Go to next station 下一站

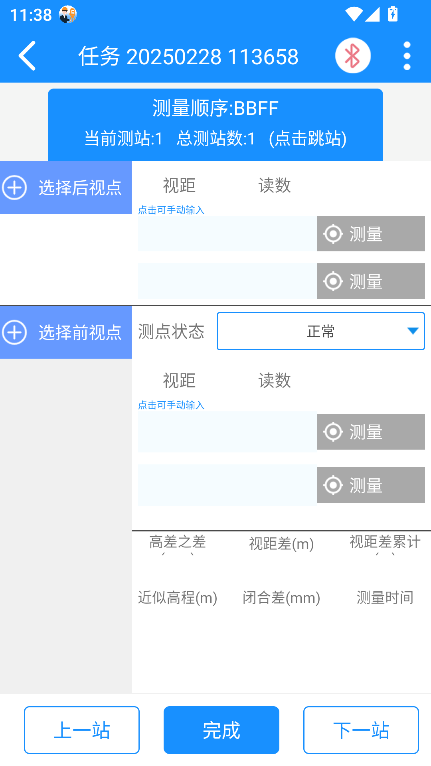[x=361, y=730]
